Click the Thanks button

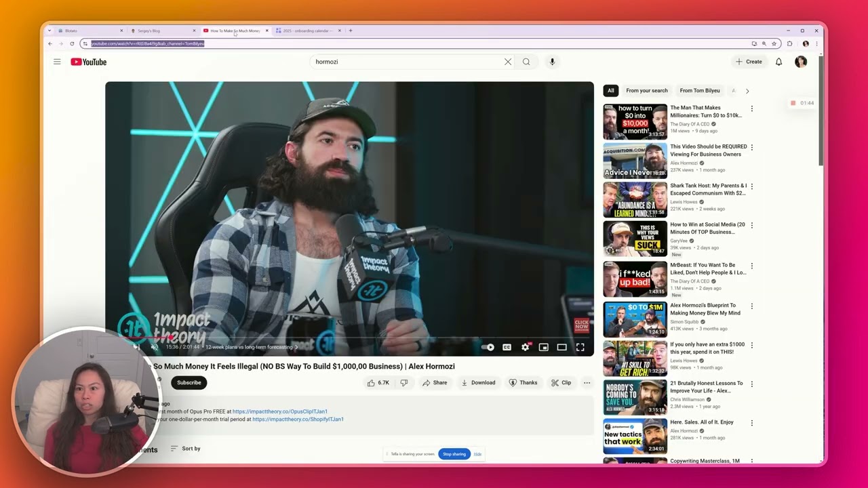[x=522, y=383]
